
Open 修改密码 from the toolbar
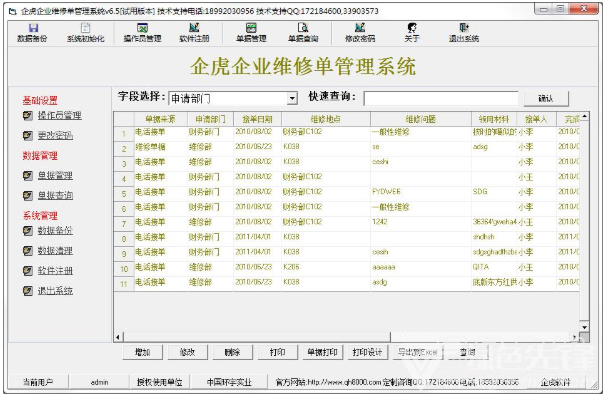point(360,32)
